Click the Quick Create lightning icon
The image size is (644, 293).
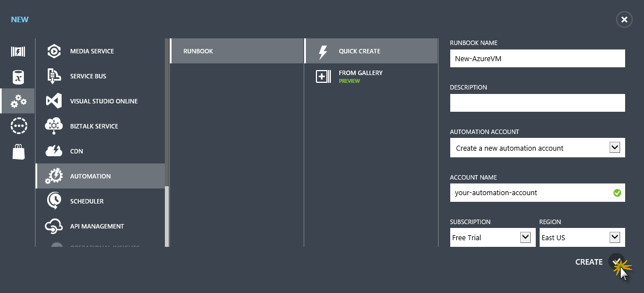[x=323, y=52]
